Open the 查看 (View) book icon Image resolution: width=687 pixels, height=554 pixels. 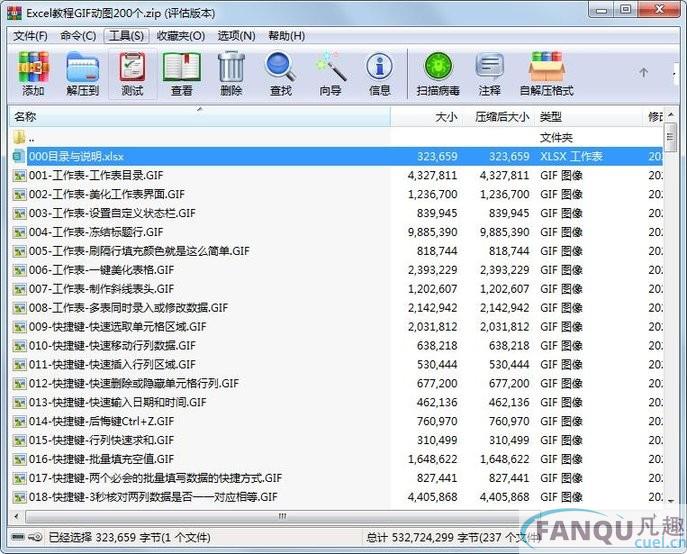(x=182, y=67)
